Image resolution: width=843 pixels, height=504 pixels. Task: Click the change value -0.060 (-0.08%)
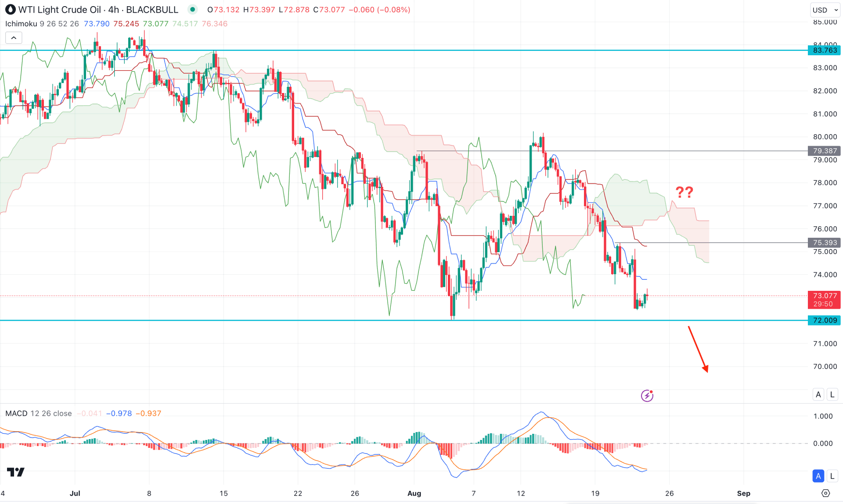379,10
